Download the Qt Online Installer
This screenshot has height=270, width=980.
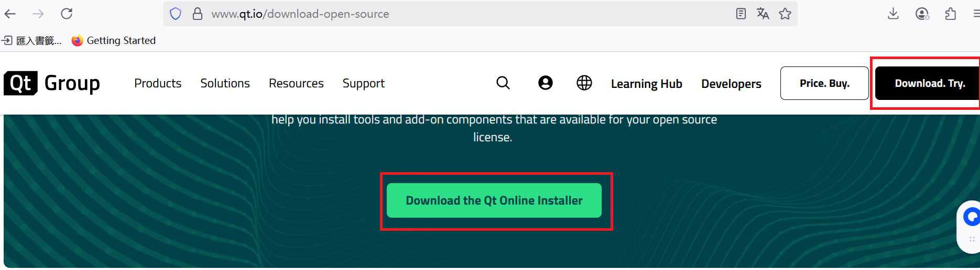(494, 200)
